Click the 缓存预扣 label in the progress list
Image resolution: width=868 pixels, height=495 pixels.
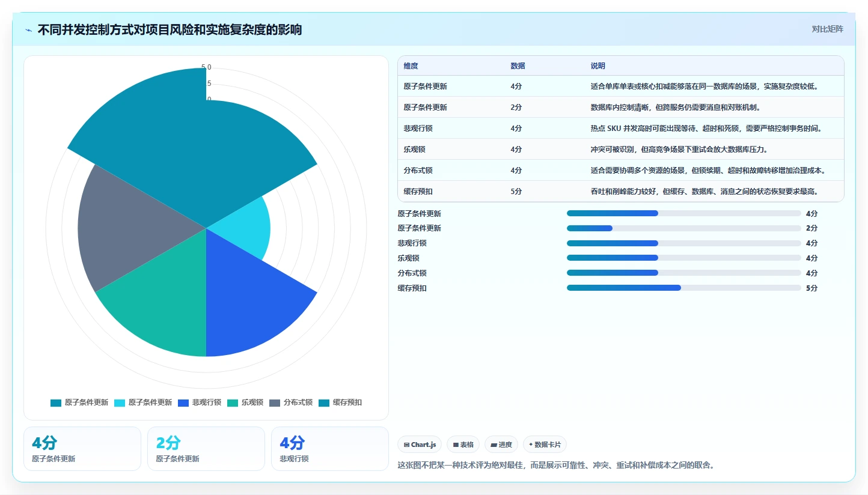click(412, 288)
